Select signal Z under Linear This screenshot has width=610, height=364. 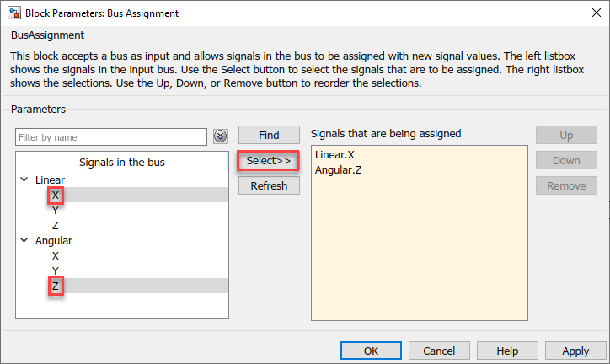[56, 226]
